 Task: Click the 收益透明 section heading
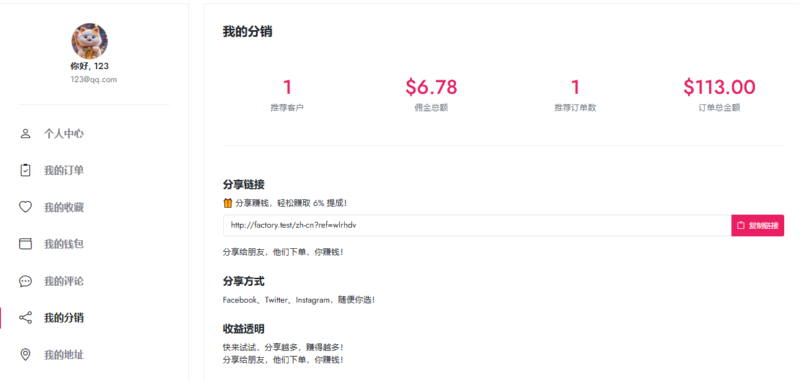(x=243, y=329)
